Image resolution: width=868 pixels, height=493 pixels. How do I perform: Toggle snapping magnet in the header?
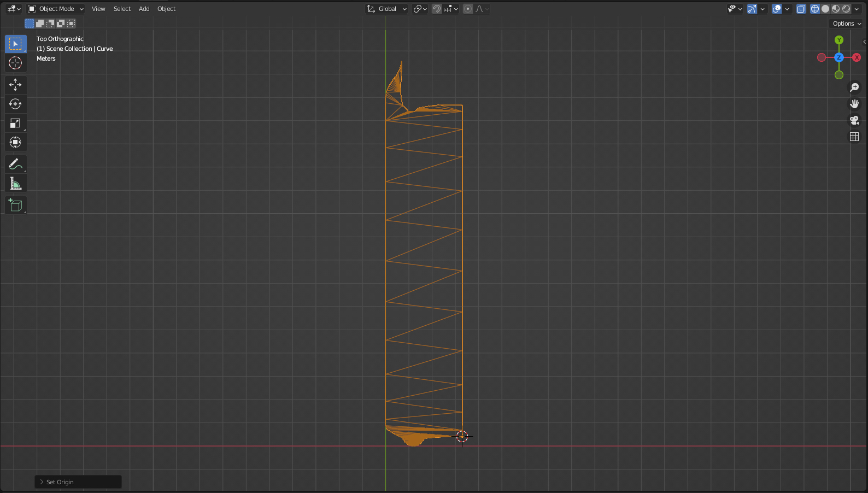click(x=437, y=9)
